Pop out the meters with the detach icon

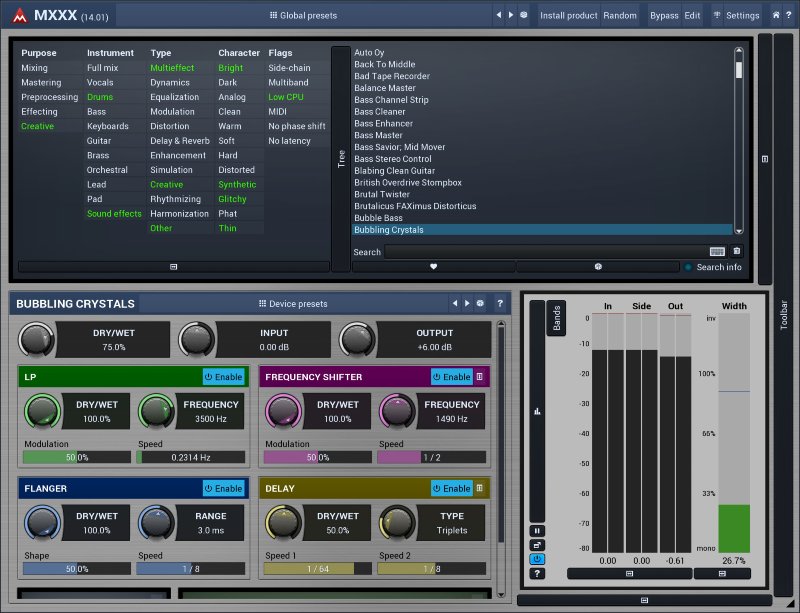coord(538,545)
